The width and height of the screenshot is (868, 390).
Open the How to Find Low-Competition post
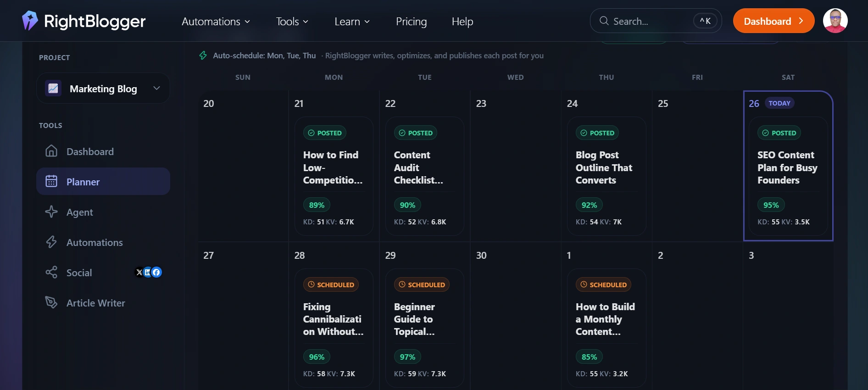coord(334,176)
